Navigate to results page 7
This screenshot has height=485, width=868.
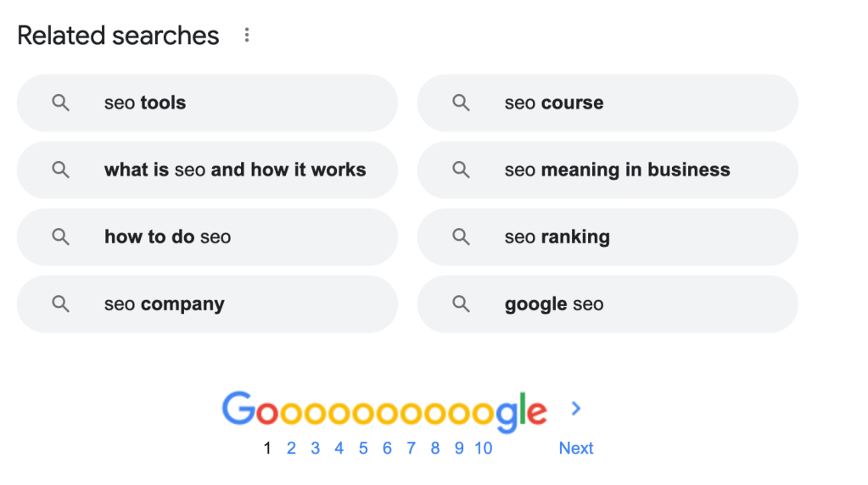coord(412,449)
